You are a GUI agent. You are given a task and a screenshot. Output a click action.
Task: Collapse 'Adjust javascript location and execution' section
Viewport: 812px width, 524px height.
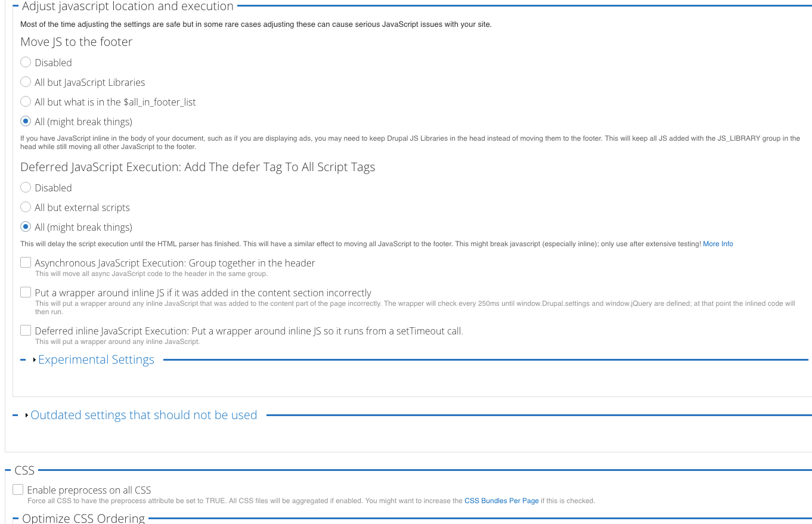(128, 7)
